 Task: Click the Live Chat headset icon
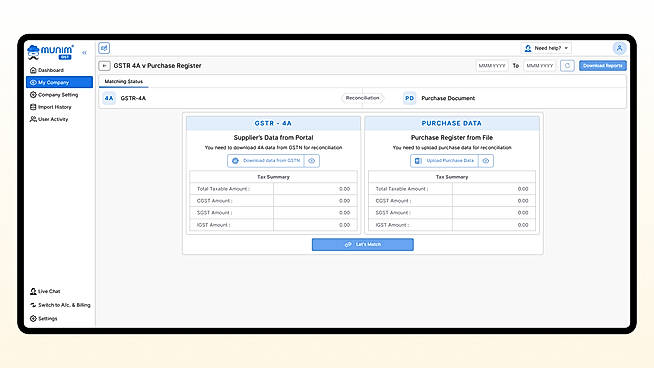point(33,291)
